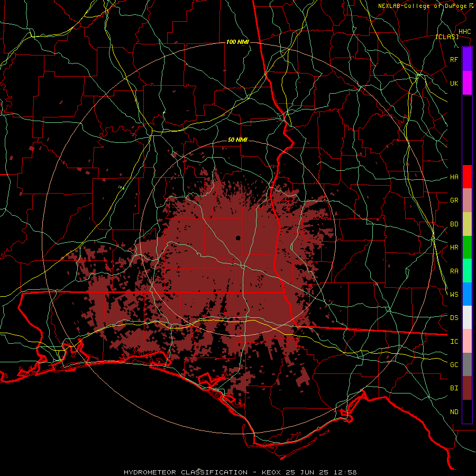The width and height of the screenshot is (476, 476).
Task: Click the UK legend label
Action: pos(454,83)
